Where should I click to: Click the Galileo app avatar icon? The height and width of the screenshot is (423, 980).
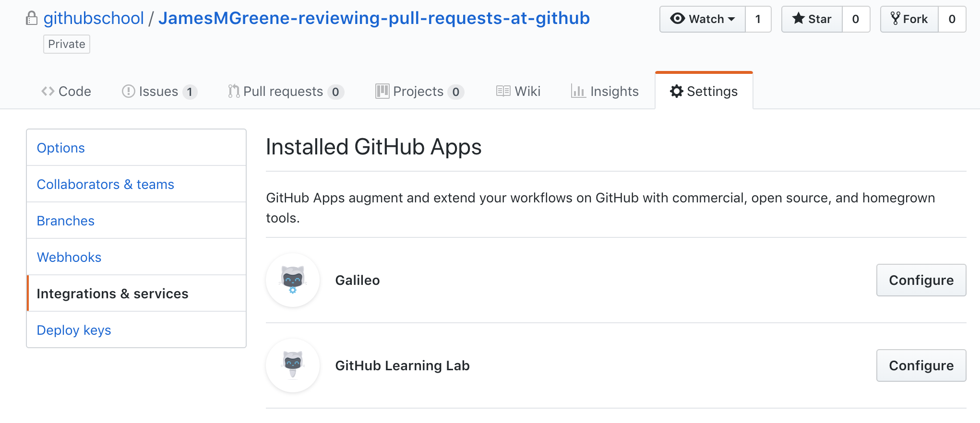[293, 280]
